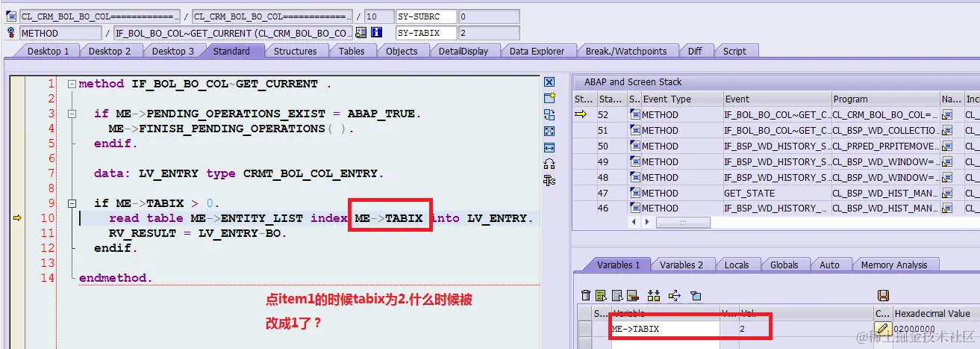Collapse the if block at line 9
This screenshot has height=349, width=980.
pyautogui.click(x=72, y=203)
